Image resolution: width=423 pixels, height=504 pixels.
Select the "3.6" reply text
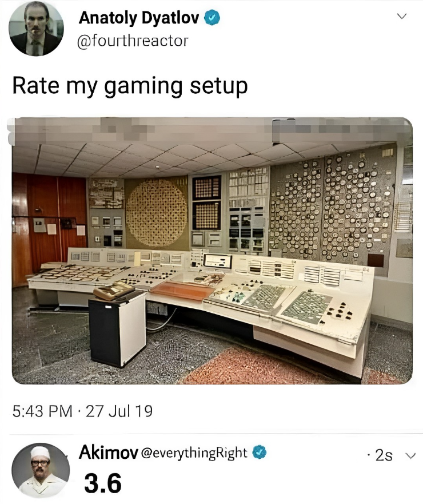[x=103, y=483]
